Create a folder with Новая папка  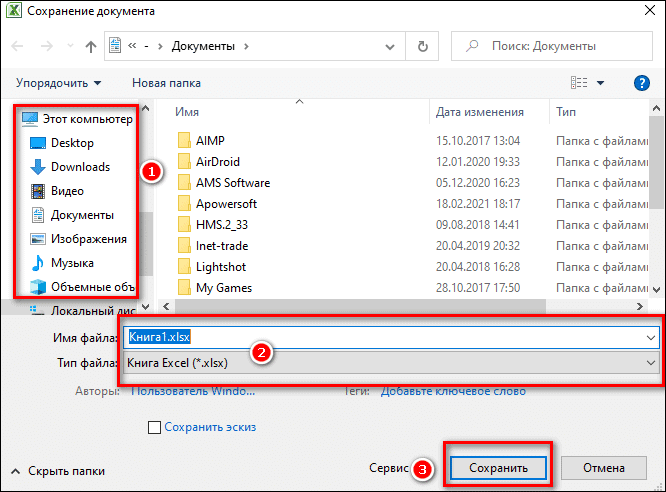click(166, 83)
